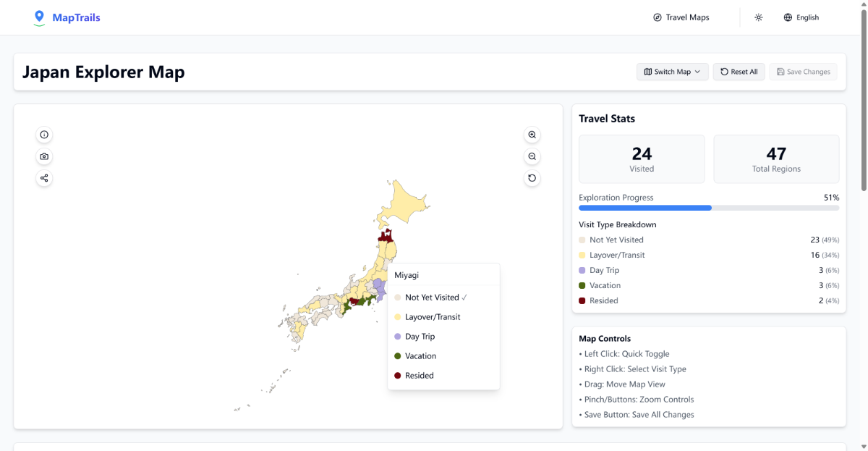Image resolution: width=868 pixels, height=451 pixels.
Task: Click the MapTrails pin logo icon
Action: coord(39,18)
